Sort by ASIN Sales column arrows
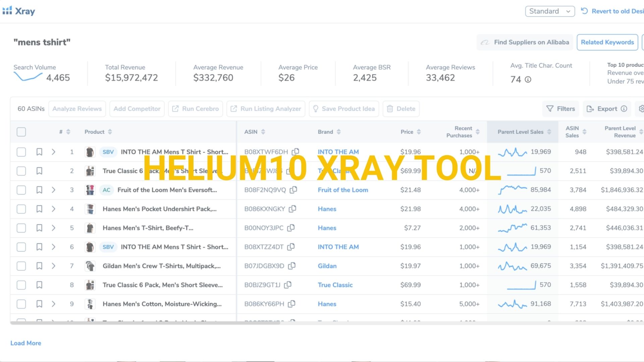644x362 pixels. click(x=585, y=132)
